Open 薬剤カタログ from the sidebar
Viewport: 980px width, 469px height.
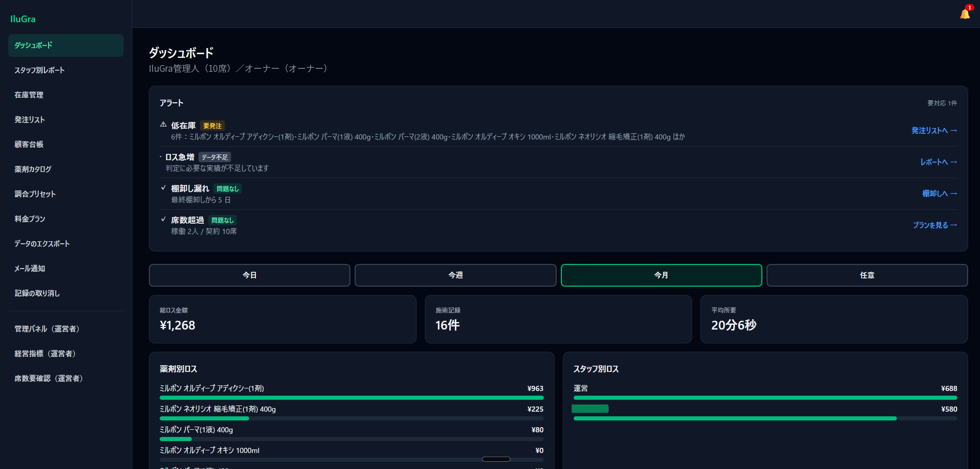click(66, 169)
